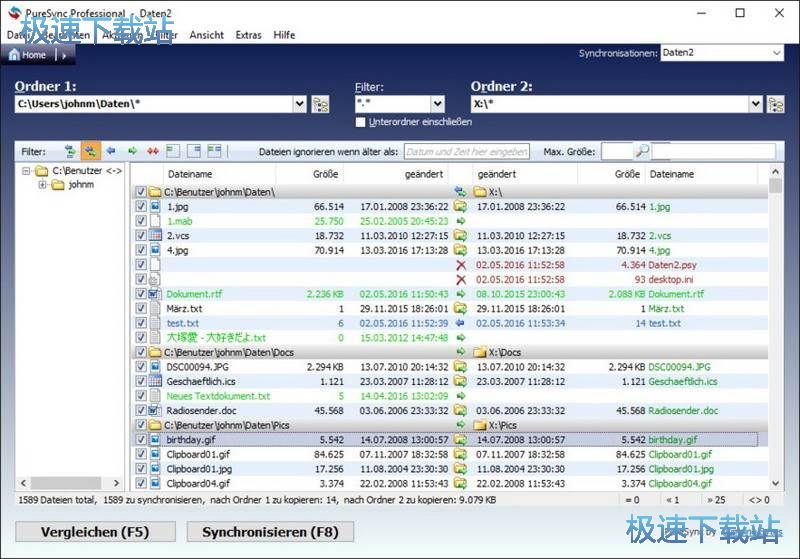This screenshot has width=800, height=559.
Task: Click the "<> 0" status bar counter
Action: tap(759, 500)
